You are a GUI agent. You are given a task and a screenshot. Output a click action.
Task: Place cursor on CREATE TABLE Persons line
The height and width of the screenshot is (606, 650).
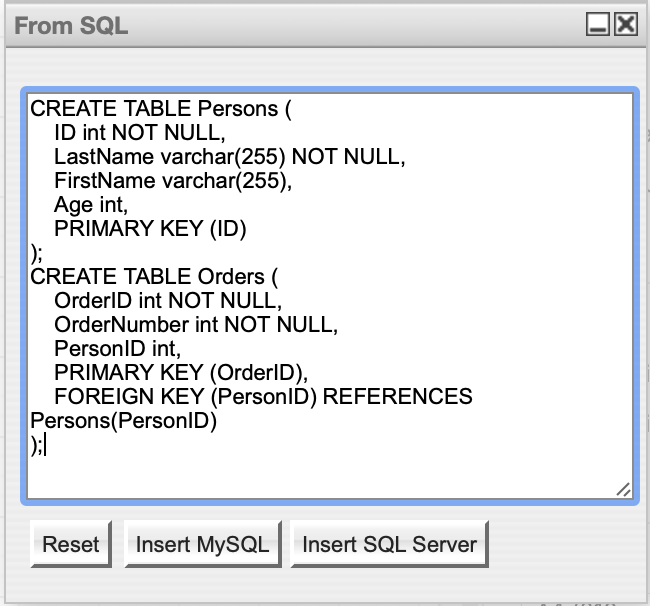pyautogui.click(x=160, y=109)
